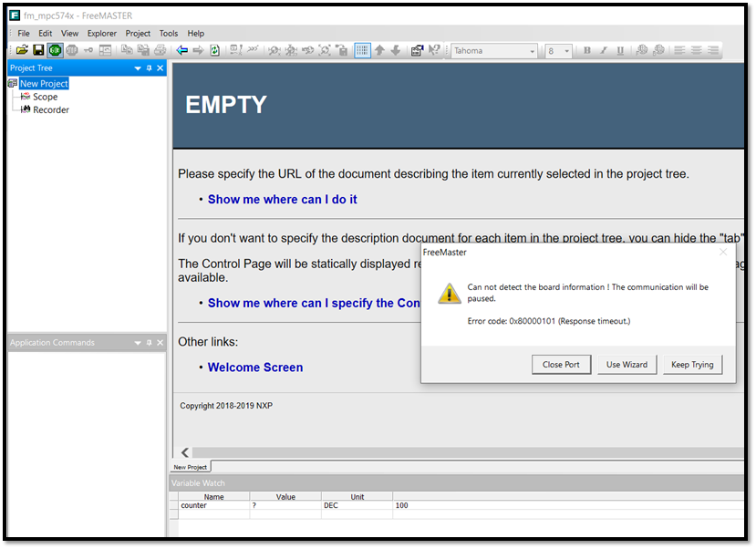Click the '?' value cell of counter
Screen dimensions: 756x549
[285, 505]
